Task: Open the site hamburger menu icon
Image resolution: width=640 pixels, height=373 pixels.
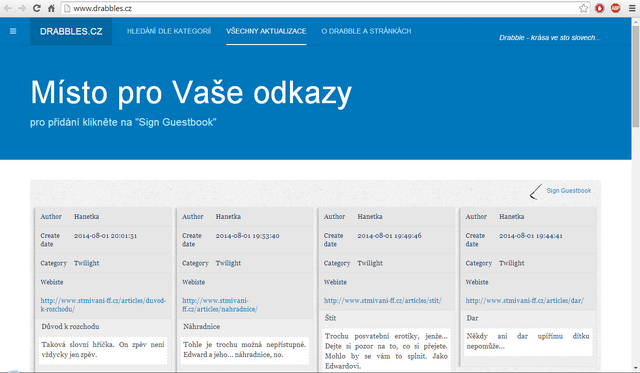Action: [13, 31]
